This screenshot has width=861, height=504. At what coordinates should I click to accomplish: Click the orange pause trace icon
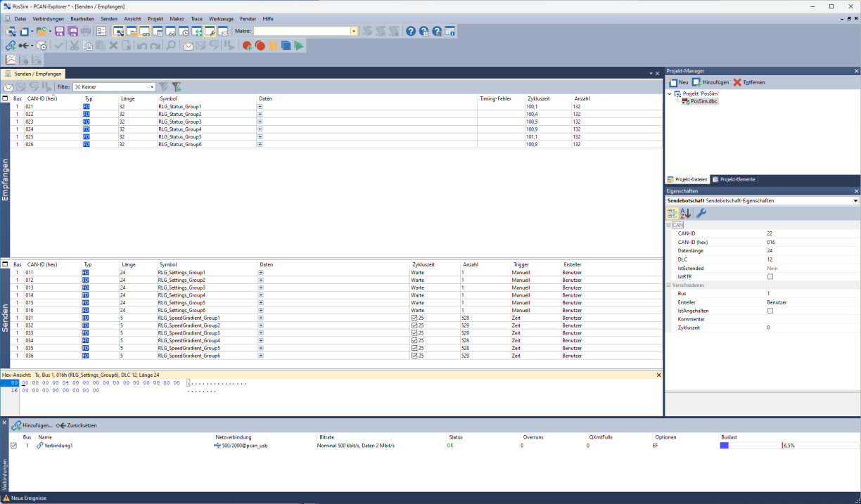click(273, 46)
